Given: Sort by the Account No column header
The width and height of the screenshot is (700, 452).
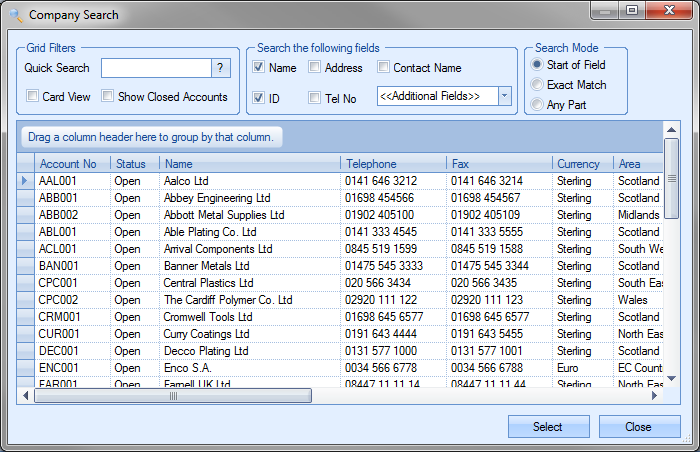Looking at the screenshot, I should tap(72, 164).
